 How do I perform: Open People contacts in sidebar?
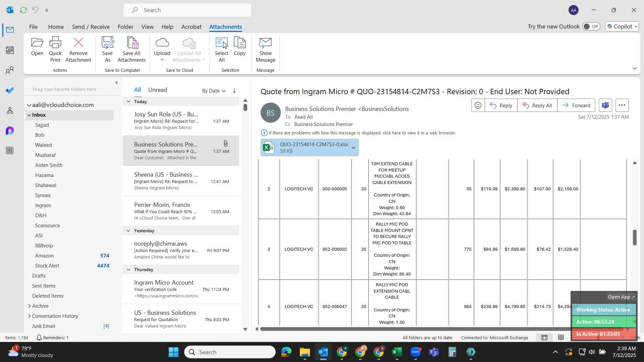coord(10,70)
